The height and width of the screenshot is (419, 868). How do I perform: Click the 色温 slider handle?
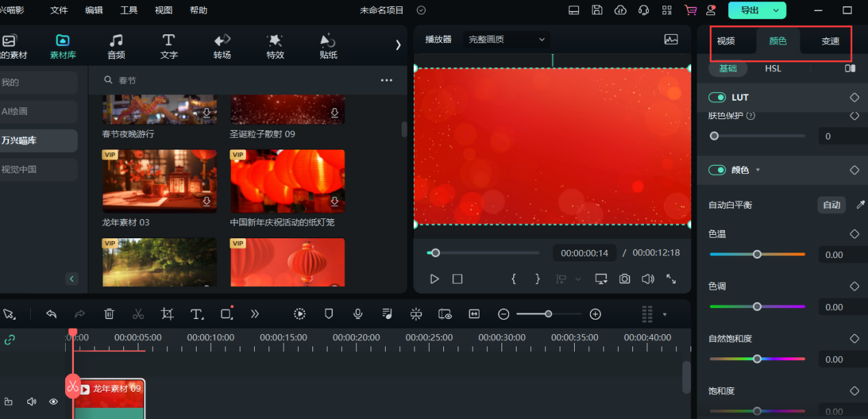pyautogui.click(x=757, y=254)
